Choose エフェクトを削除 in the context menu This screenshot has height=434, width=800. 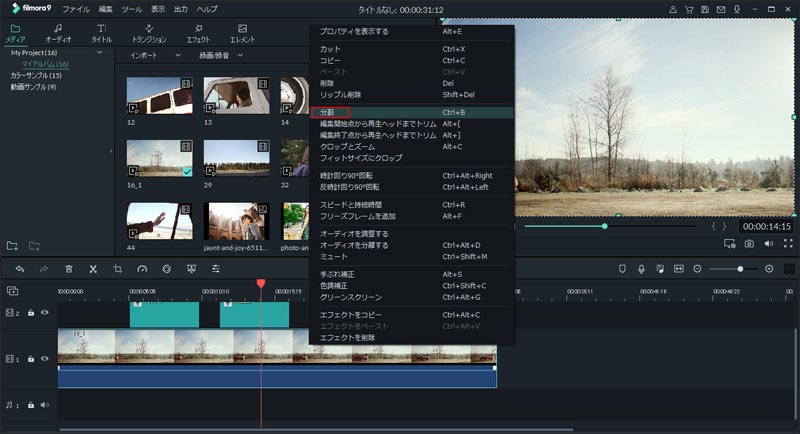[x=412, y=338]
